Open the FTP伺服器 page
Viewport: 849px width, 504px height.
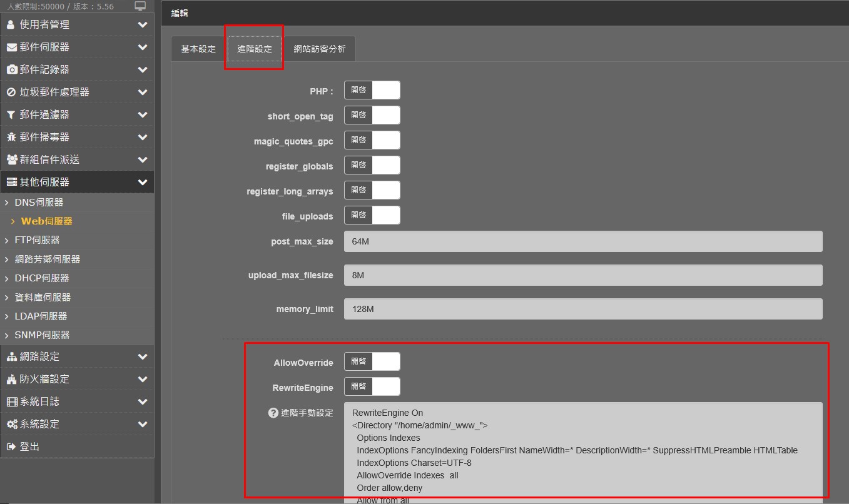(x=38, y=240)
